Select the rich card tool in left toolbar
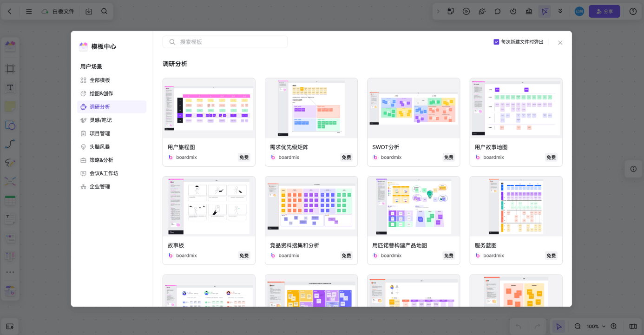Viewport: 644px width, 335px height. 10,237
